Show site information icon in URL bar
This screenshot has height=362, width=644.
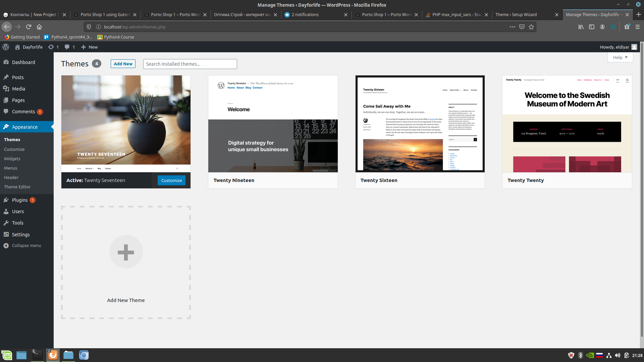point(99,27)
